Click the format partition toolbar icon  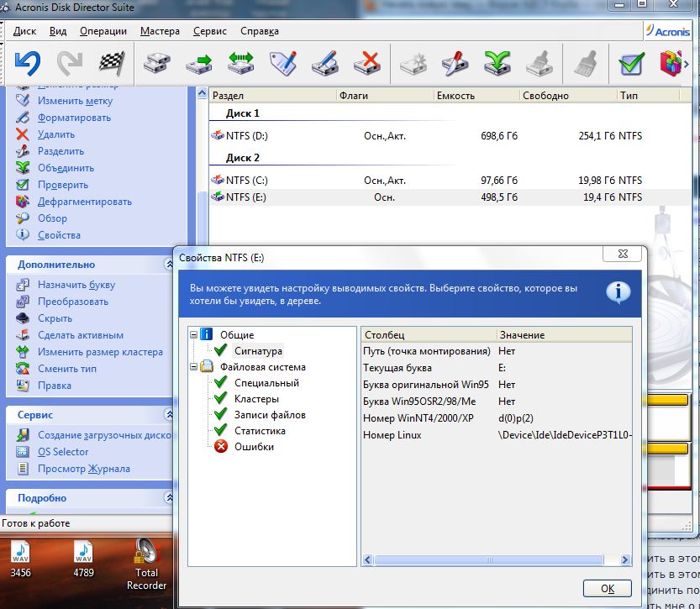324,63
